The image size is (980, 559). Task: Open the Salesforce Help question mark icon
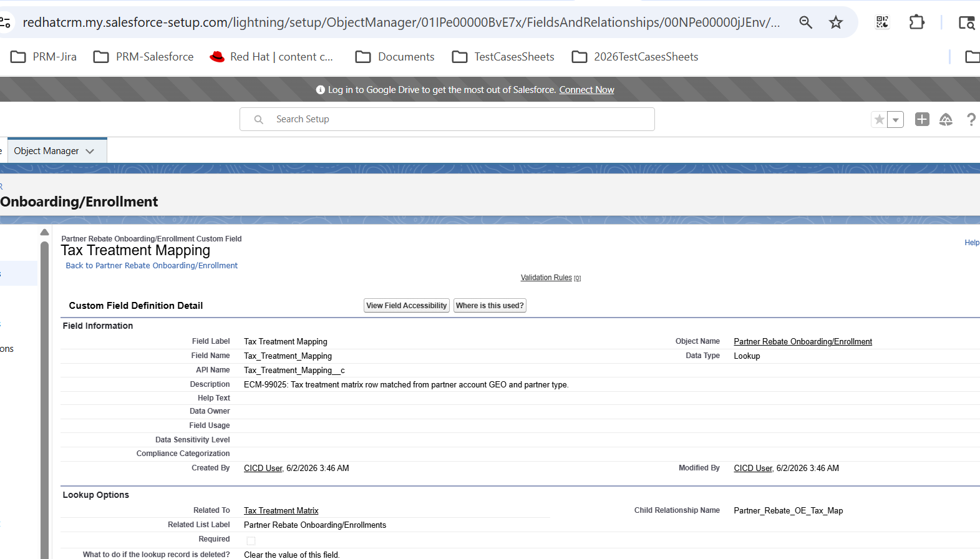coord(971,119)
